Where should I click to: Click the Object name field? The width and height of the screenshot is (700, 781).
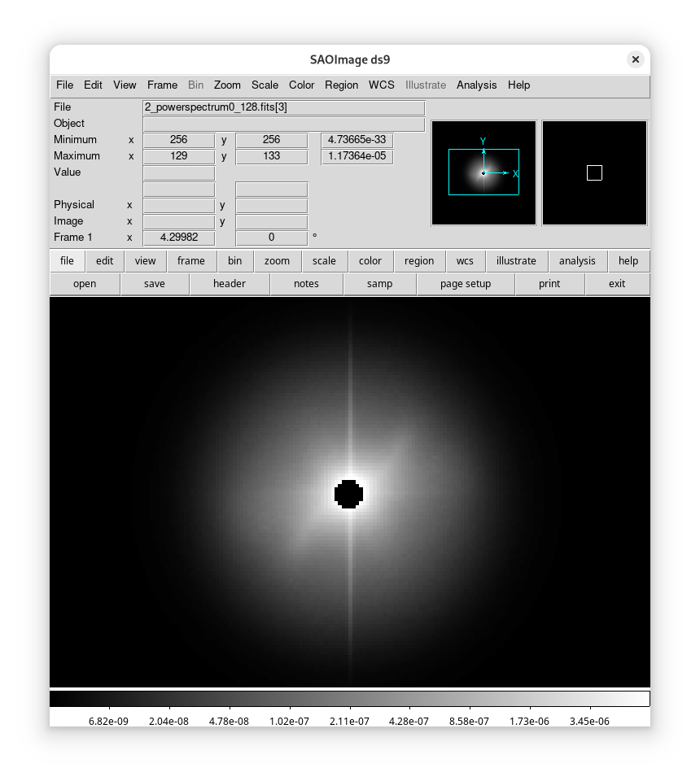[x=283, y=124]
